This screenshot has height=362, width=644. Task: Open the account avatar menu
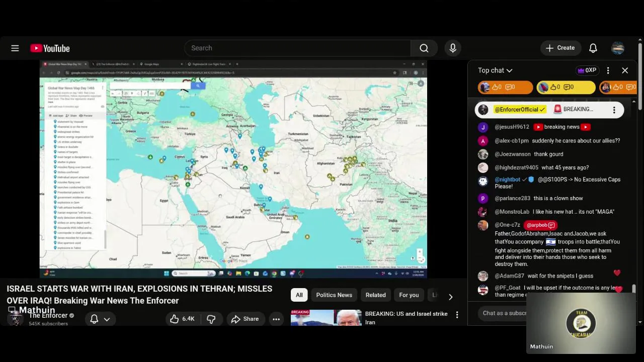point(618,48)
